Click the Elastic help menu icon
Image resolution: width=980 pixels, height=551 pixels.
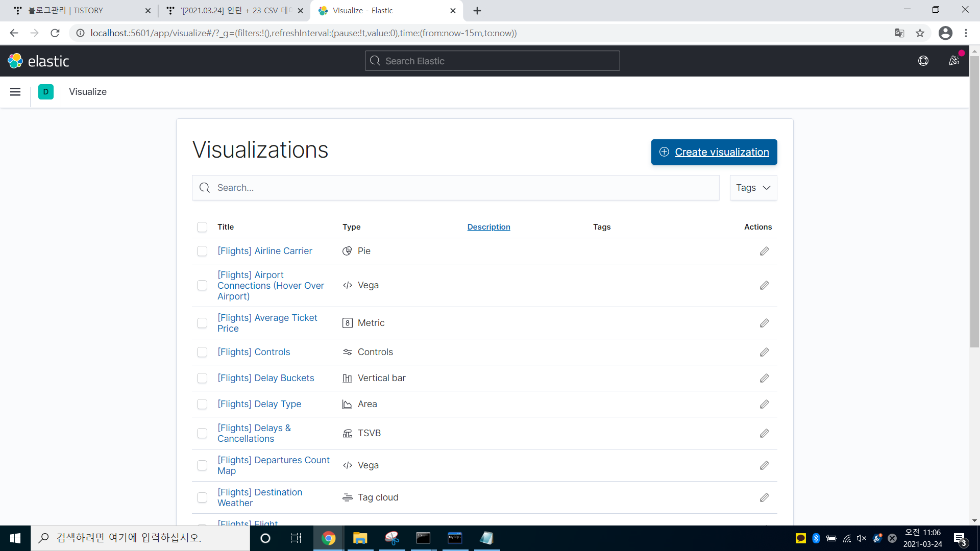tap(923, 61)
